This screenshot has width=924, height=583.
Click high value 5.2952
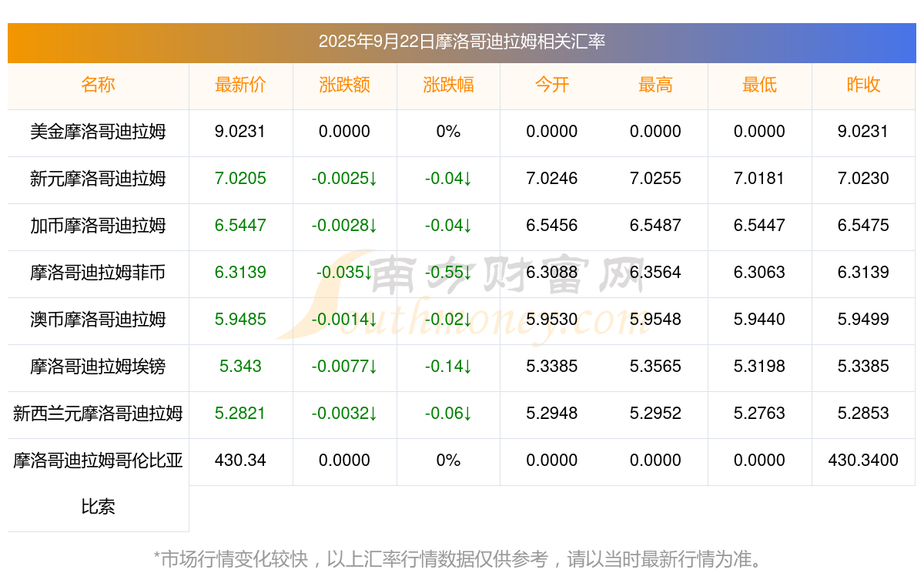pos(655,414)
